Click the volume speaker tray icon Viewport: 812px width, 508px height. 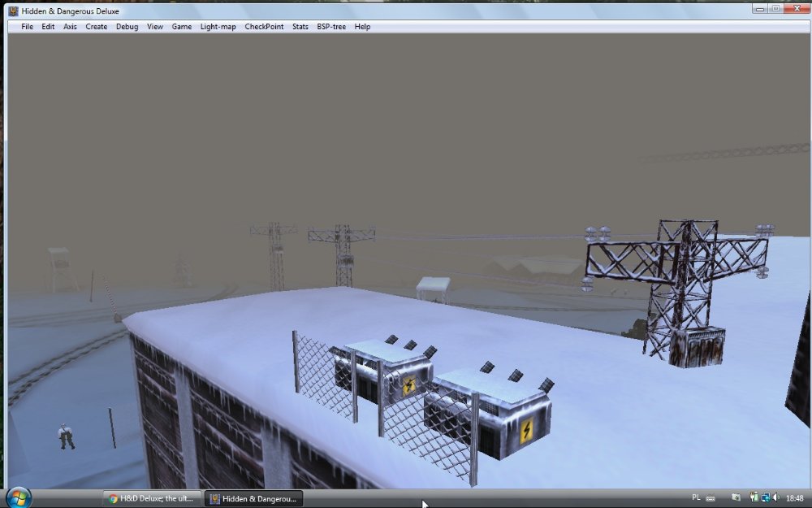coord(776,497)
